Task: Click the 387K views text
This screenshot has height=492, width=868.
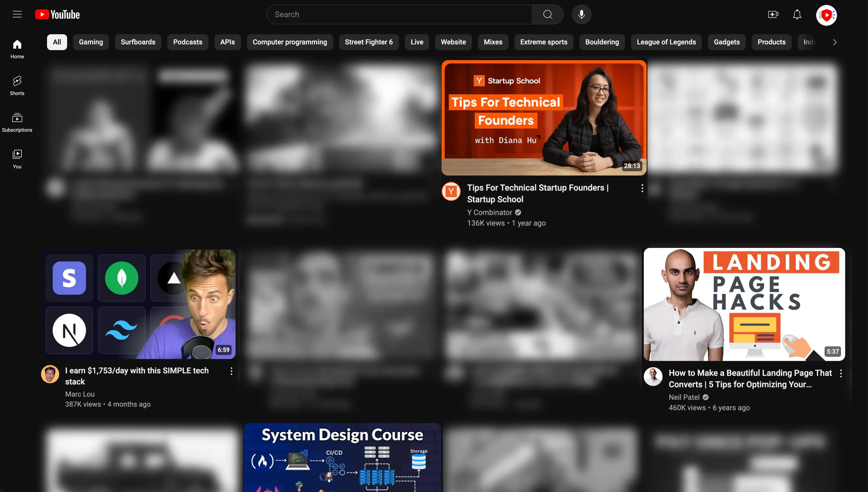Action: [x=83, y=405]
